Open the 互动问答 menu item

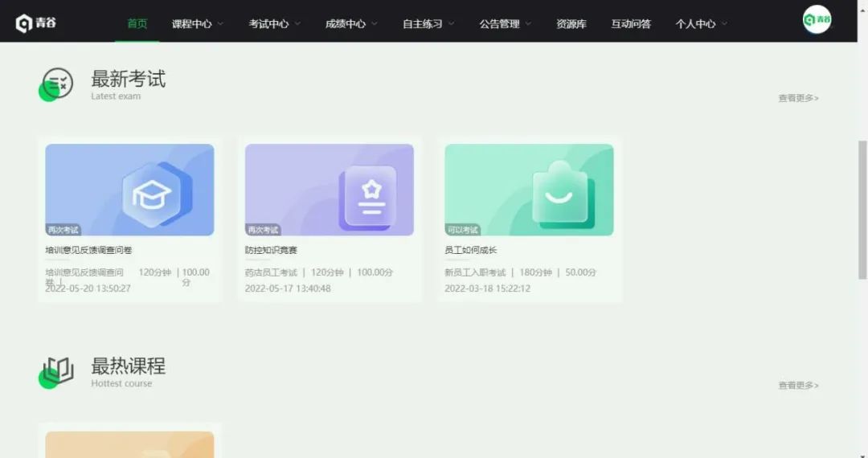[x=631, y=24]
